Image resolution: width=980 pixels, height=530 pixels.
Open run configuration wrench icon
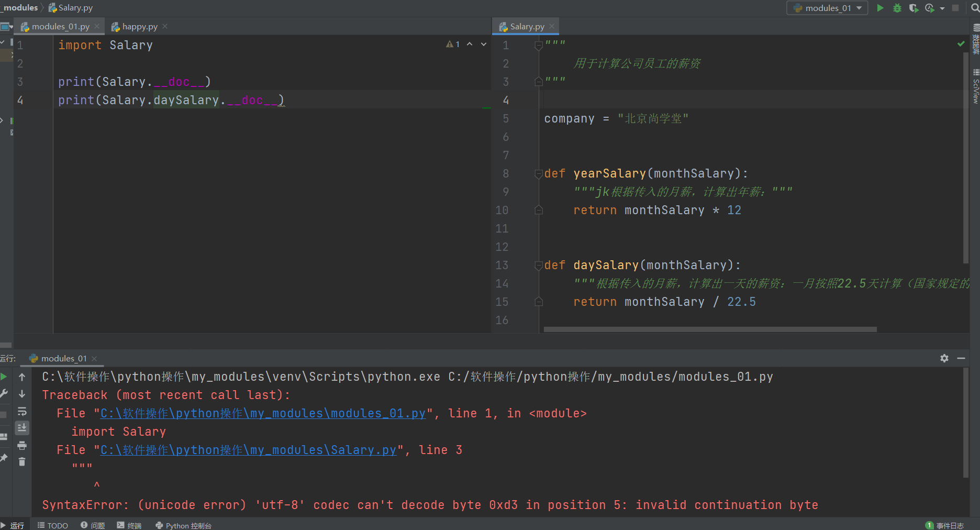[4, 393]
